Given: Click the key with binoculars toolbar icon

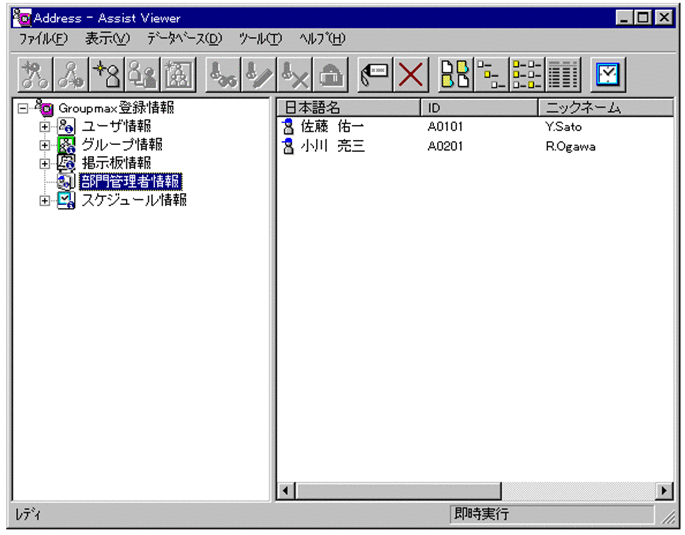Looking at the screenshot, I should point(223,75).
